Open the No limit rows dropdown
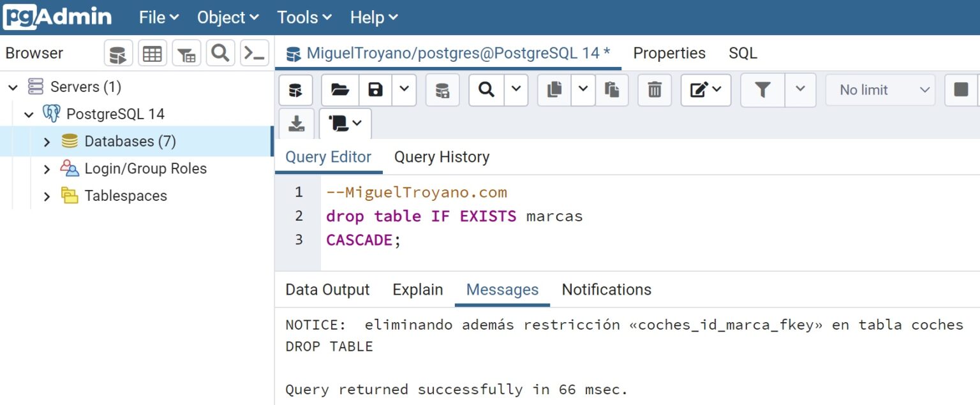Screen dimensions: 980x405 [x=880, y=90]
